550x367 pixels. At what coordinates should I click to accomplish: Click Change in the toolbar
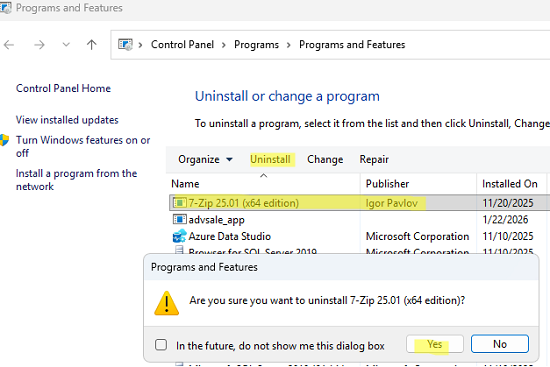325,159
